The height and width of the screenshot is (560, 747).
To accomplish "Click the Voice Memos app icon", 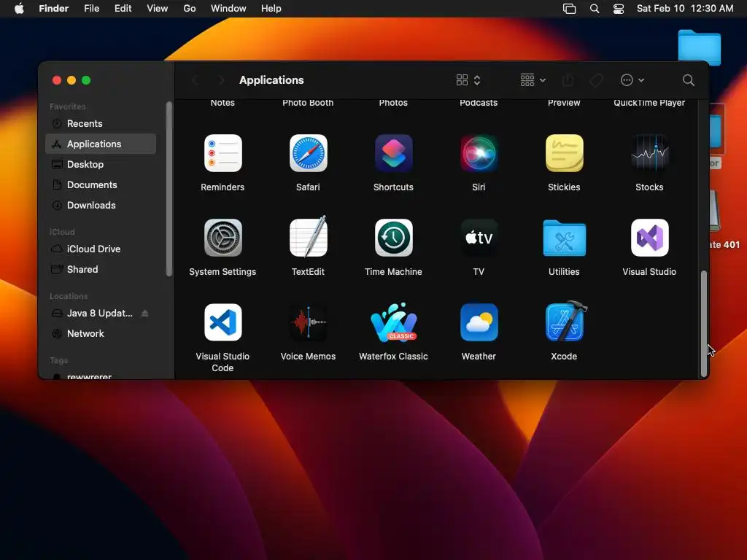I will pos(308,322).
